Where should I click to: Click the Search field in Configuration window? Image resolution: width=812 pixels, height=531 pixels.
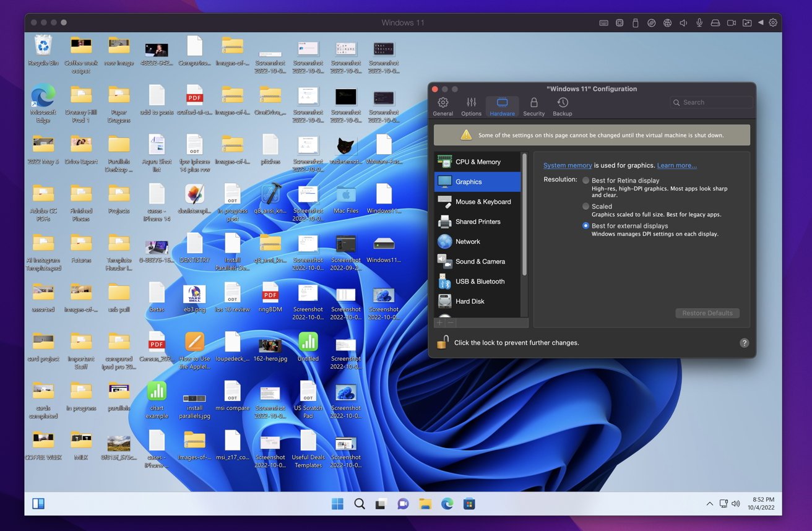711,102
